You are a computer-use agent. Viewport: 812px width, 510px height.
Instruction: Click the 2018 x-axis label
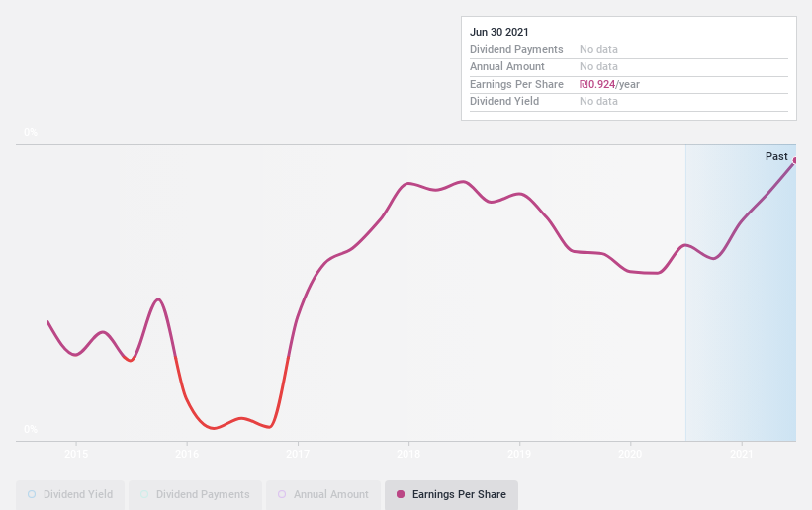pyautogui.click(x=408, y=454)
